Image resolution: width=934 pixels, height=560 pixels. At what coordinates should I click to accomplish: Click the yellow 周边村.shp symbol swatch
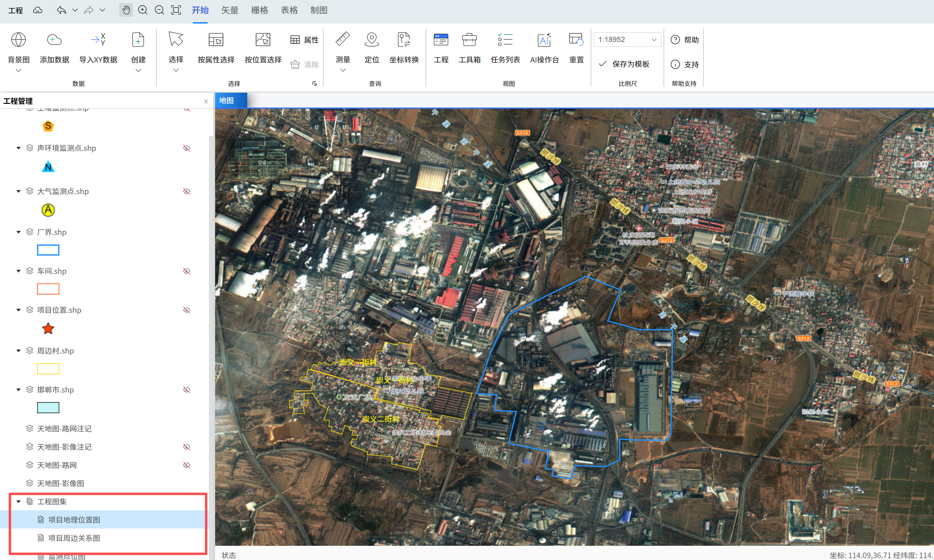[48, 368]
